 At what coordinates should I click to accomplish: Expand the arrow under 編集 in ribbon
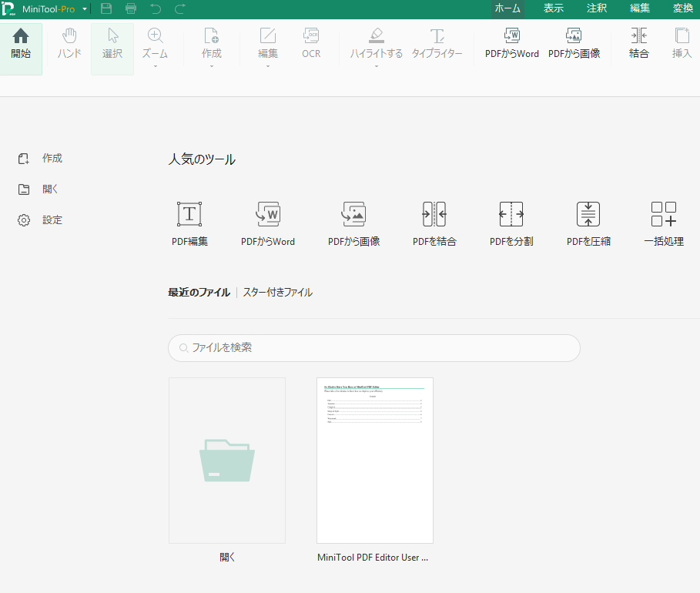pos(268,66)
